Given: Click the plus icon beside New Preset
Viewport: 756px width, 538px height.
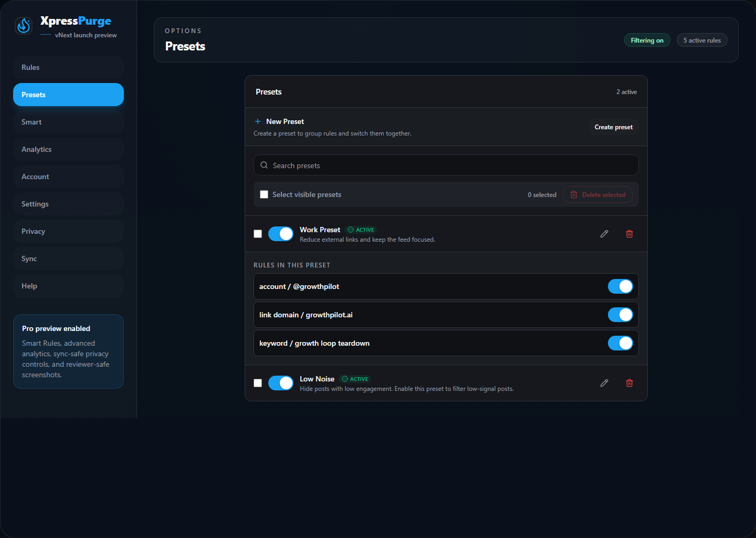Looking at the screenshot, I should (x=258, y=121).
